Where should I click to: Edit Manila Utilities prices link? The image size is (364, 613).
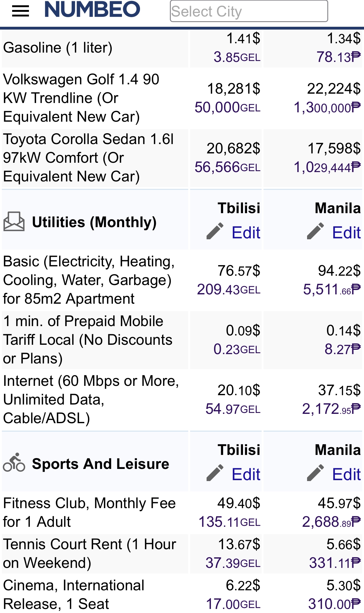click(x=346, y=233)
